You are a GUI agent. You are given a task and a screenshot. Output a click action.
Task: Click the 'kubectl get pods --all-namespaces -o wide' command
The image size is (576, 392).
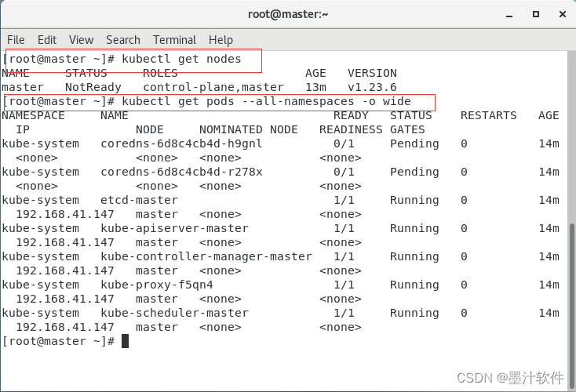point(266,101)
